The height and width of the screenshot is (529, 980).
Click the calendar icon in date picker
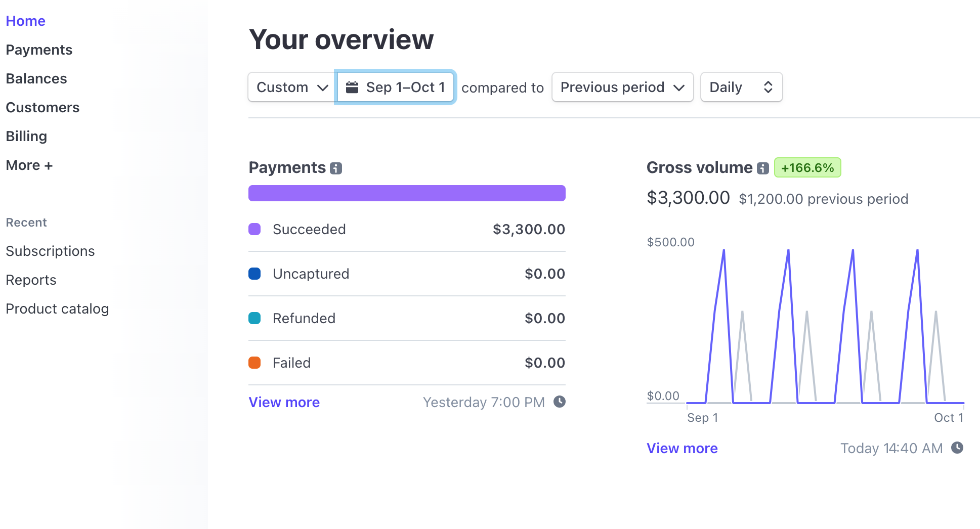[352, 87]
